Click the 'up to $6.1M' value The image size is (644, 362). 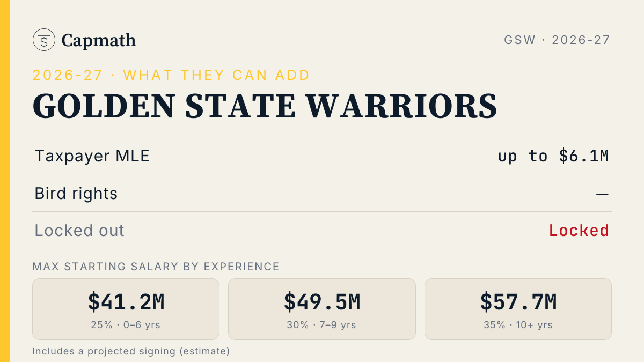(553, 156)
